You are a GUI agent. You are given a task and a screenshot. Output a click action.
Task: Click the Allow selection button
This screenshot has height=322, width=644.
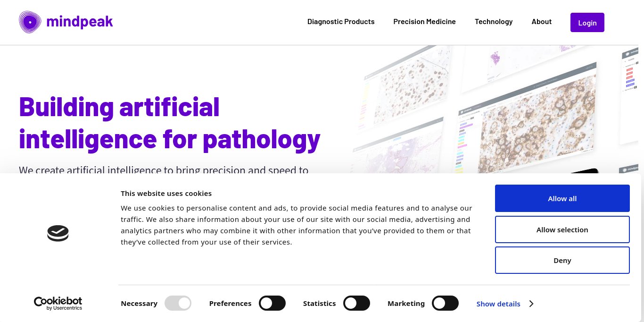562,229
